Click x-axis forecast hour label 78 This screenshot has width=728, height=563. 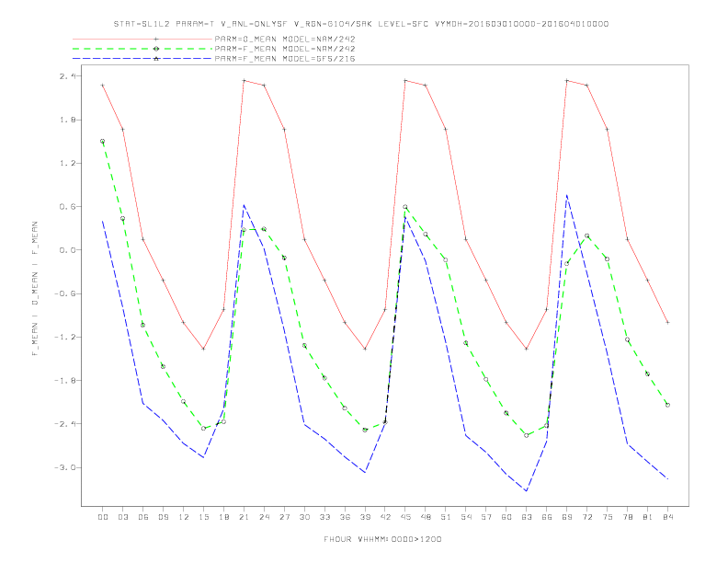(x=628, y=517)
